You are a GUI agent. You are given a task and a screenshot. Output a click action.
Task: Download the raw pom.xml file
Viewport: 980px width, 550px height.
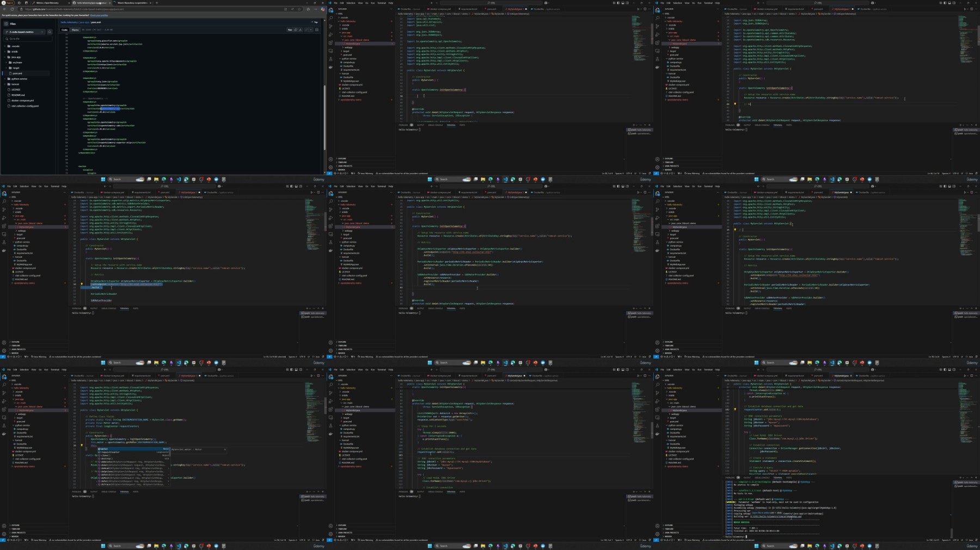tap(300, 30)
